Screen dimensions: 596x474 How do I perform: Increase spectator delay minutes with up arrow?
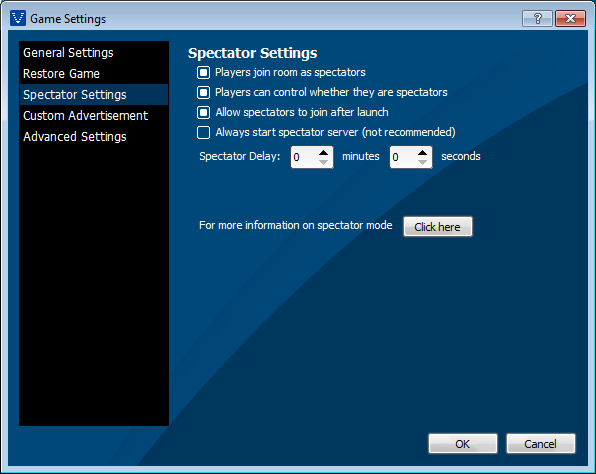click(323, 152)
